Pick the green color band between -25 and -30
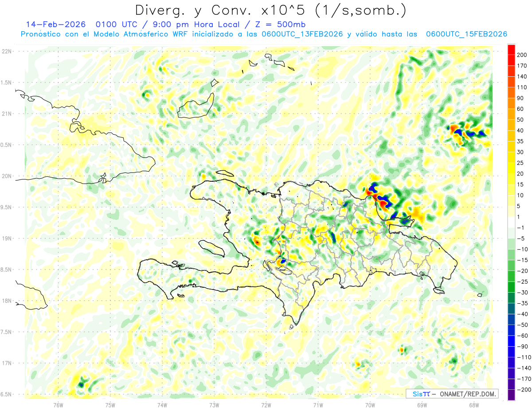This screenshot has width=532, height=411. pyautogui.click(x=511, y=287)
